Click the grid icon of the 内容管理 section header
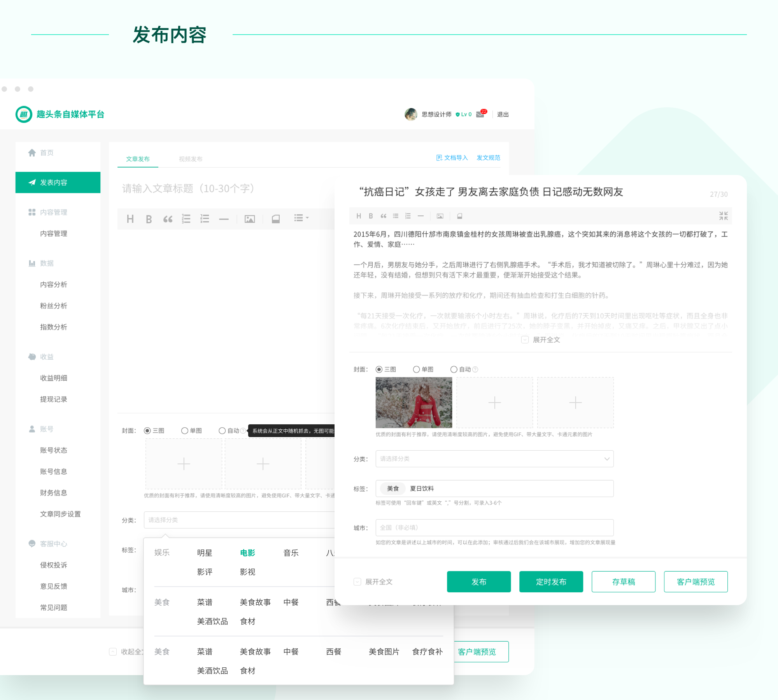 tap(32, 212)
